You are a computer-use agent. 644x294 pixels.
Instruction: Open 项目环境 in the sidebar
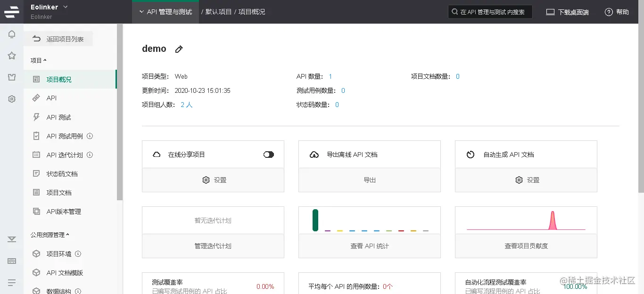[x=70, y=254]
